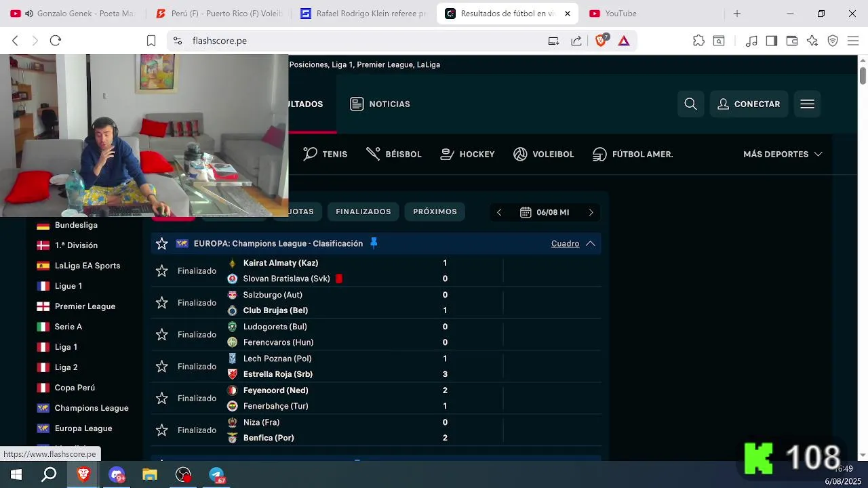
Task: Star the Niza vs Benfica match
Action: point(161,430)
